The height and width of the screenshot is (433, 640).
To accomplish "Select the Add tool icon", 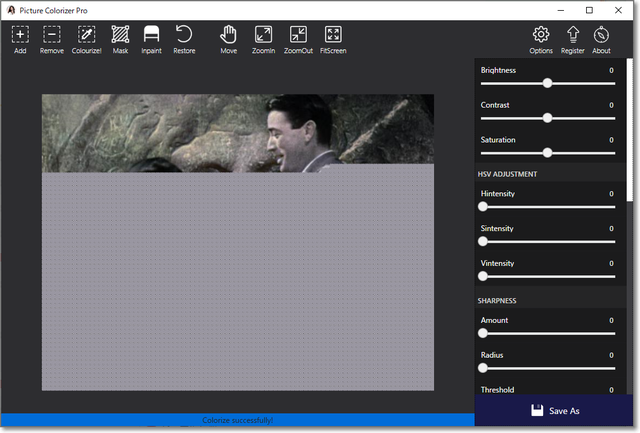I will [20, 35].
